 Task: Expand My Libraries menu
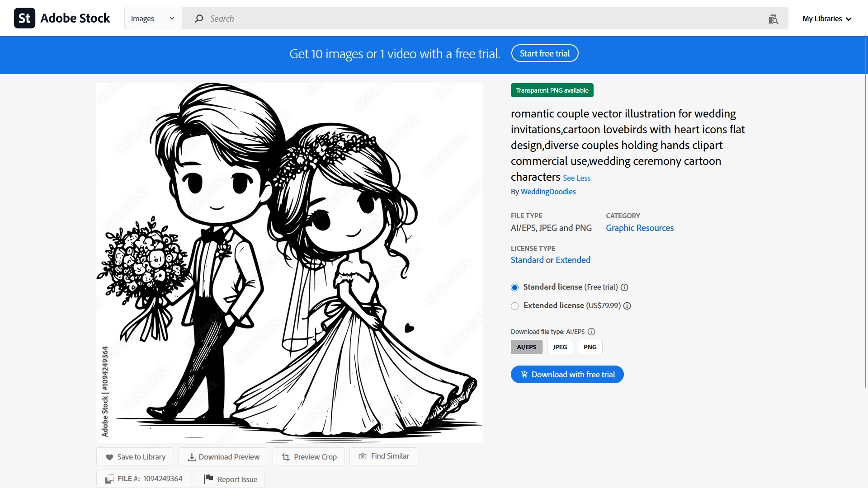point(827,19)
